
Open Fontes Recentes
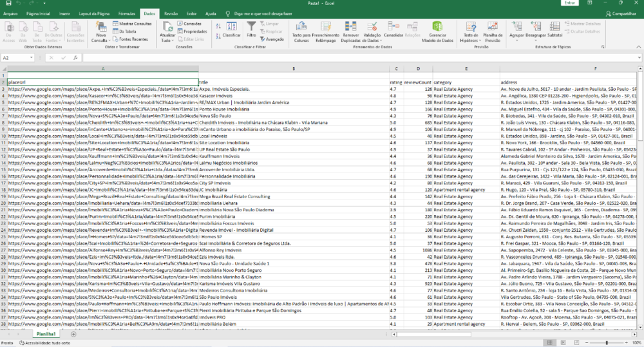coord(131,39)
